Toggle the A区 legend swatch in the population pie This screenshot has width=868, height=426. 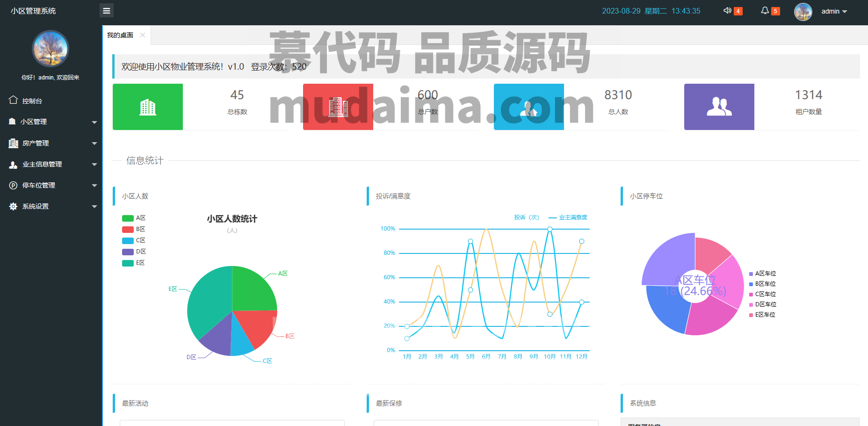128,218
